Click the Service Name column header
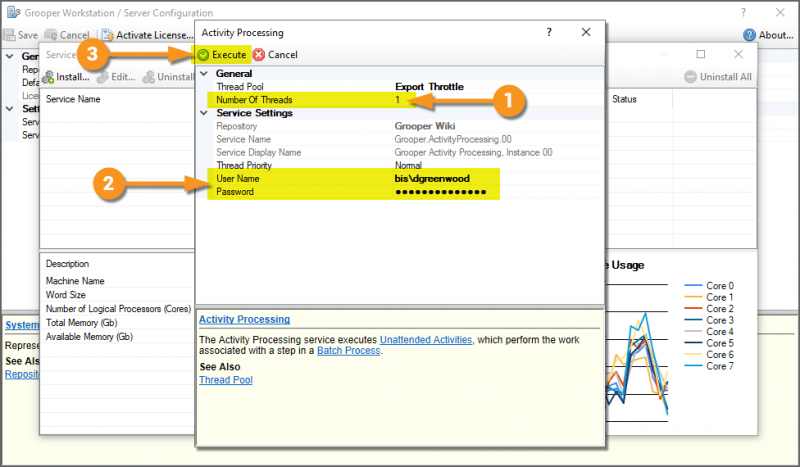Screen dimensions: 800x467 click(73, 99)
